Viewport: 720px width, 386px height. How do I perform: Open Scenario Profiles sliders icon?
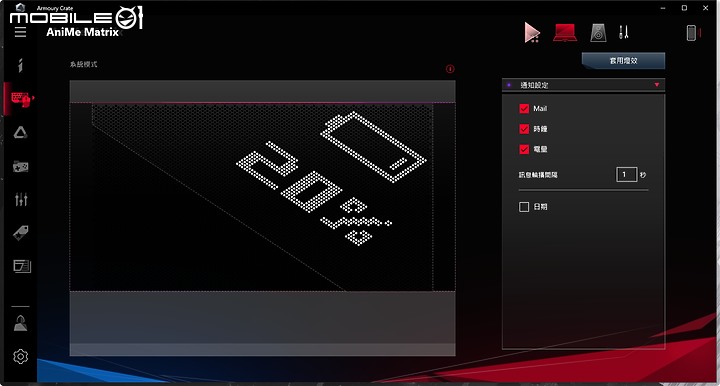pyautogui.click(x=21, y=199)
